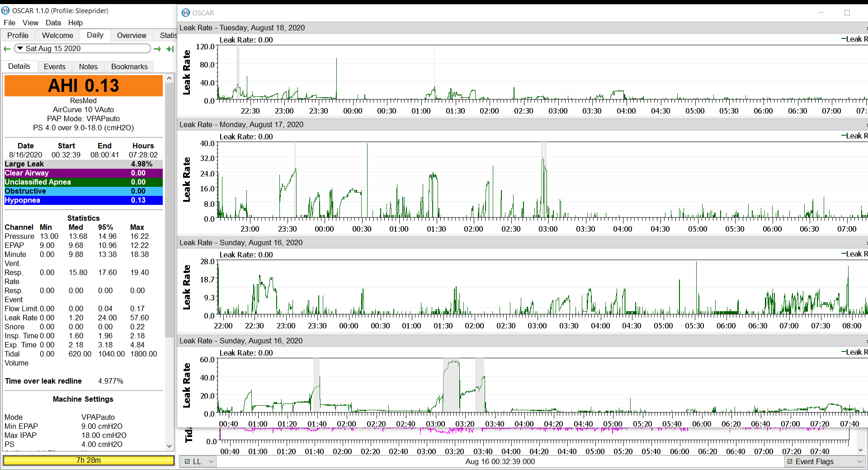The height and width of the screenshot is (470, 868).
Task: Open the Help menu
Action: coord(75,23)
